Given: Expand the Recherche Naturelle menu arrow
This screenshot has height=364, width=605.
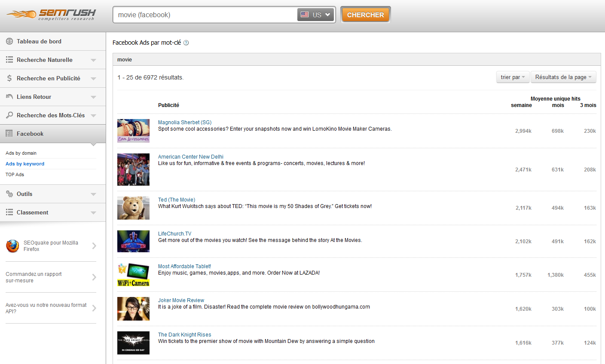Looking at the screenshot, I should tap(93, 60).
